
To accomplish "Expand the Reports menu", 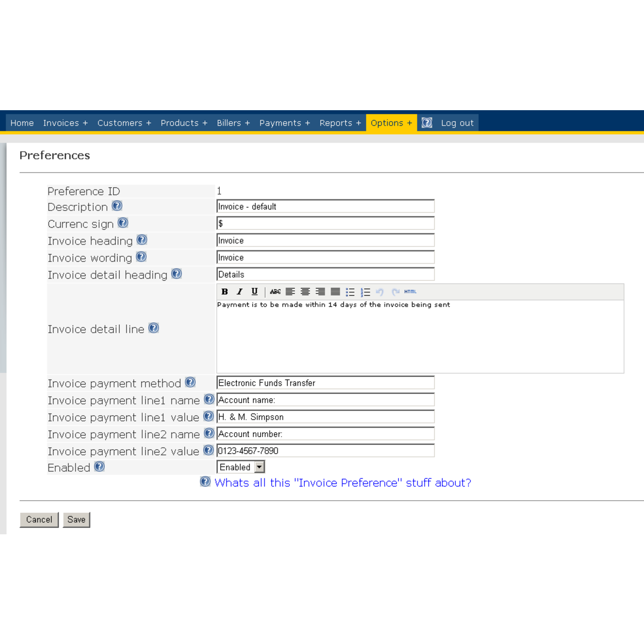I will coord(340,123).
